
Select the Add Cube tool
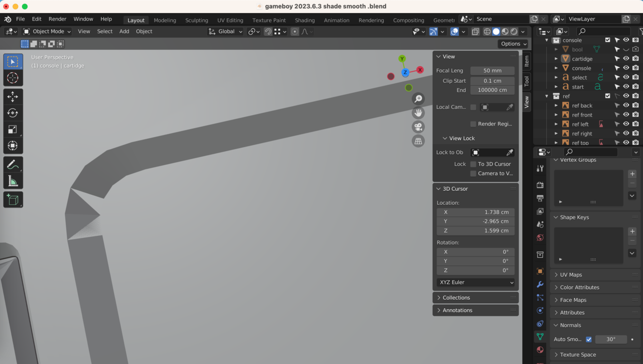[x=13, y=200]
